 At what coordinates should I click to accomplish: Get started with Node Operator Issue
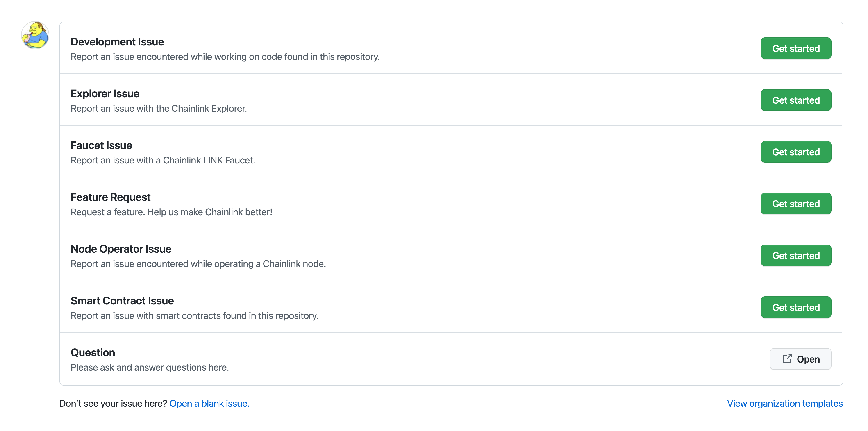[795, 256]
